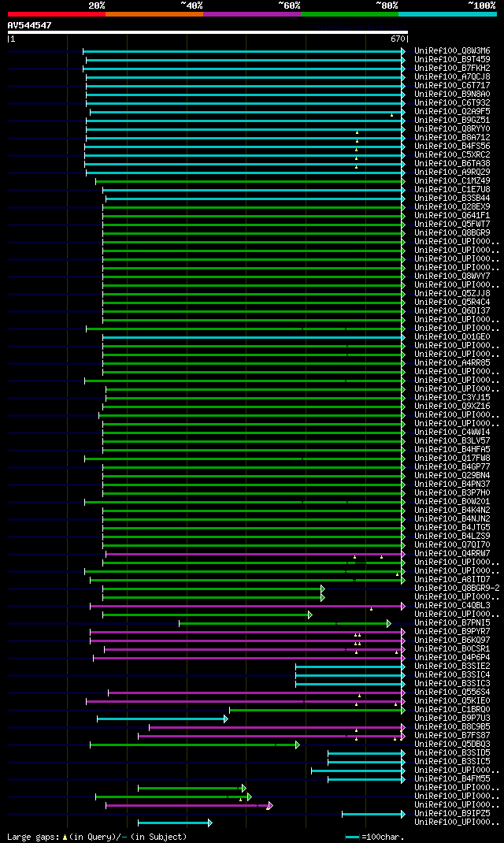Click the green ~80% identity legend segment
Screen dimensions: 504x843
click(x=350, y=14)
